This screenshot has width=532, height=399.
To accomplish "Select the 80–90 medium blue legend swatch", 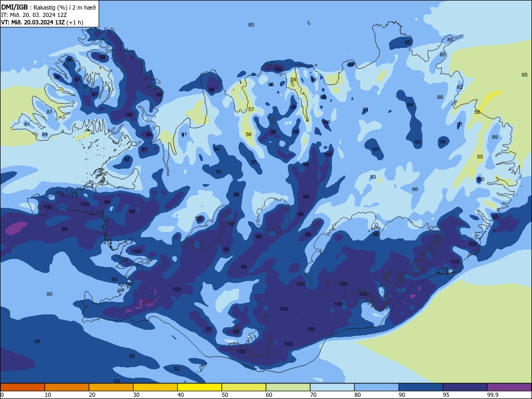I will [377, 387].
